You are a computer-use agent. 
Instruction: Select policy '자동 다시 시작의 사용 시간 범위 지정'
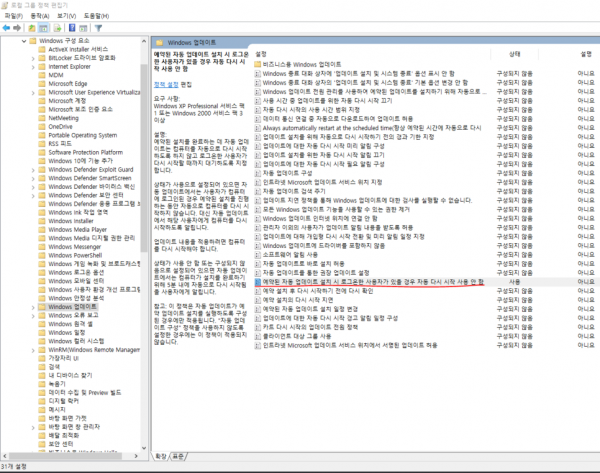click(311, 109)
